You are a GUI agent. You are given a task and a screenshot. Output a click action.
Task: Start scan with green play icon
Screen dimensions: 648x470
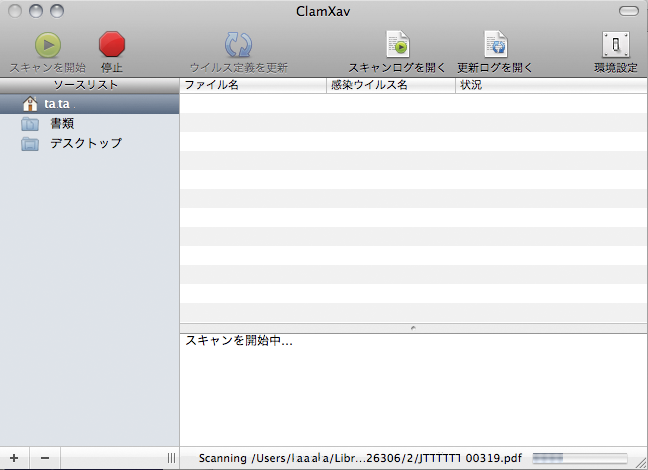[48, 45]
